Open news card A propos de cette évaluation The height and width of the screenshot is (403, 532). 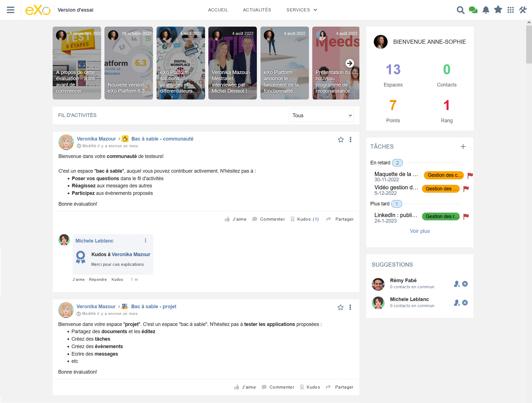click(77, 63)
